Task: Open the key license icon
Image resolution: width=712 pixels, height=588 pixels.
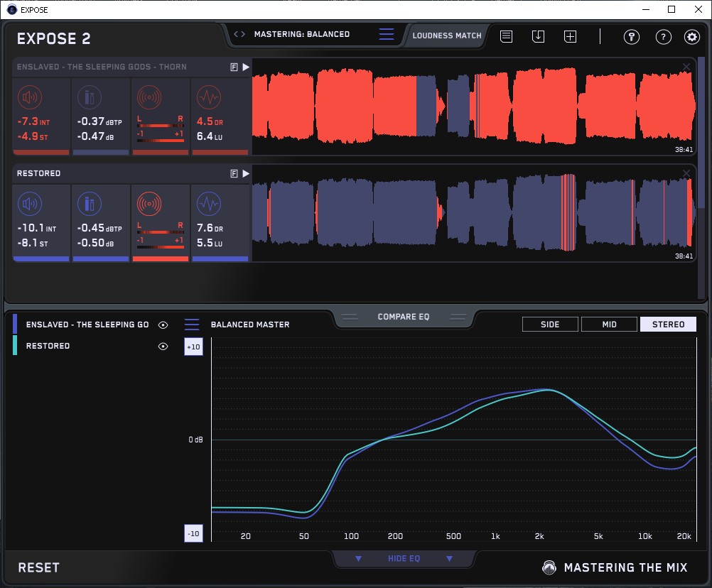Action: [x=632, y=37]
